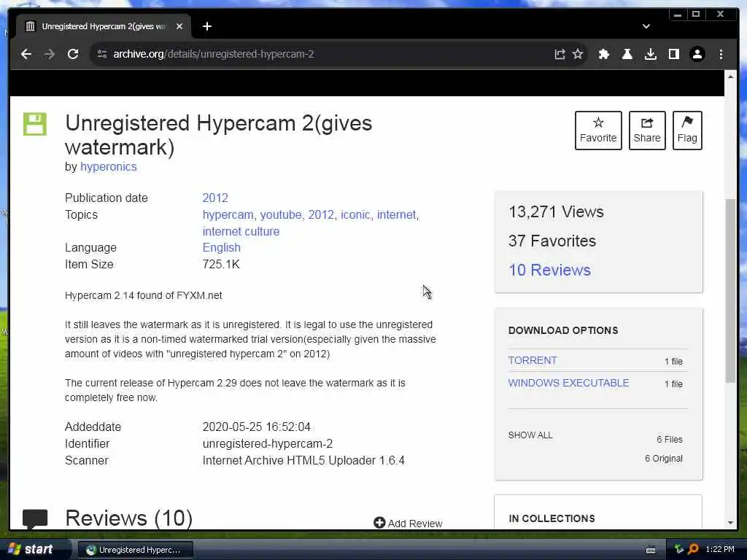747x560 pixels.
Task: Open the Chrome Labs flask icon
Action: click(627, 54)
